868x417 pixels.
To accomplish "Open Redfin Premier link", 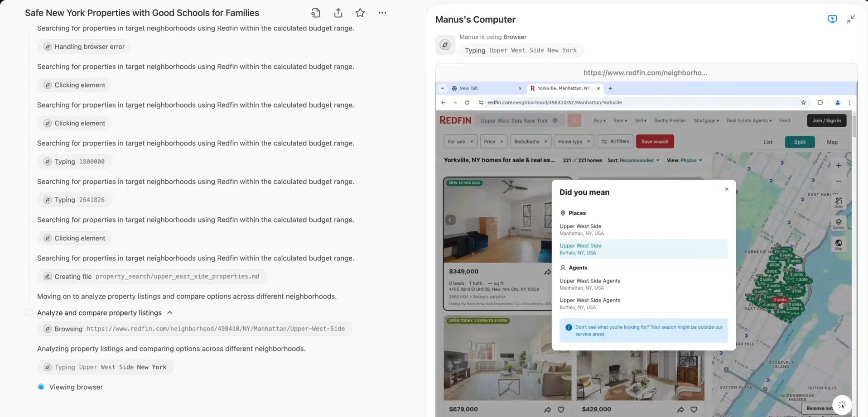I will pyautogui.click(x=670, y=121).
